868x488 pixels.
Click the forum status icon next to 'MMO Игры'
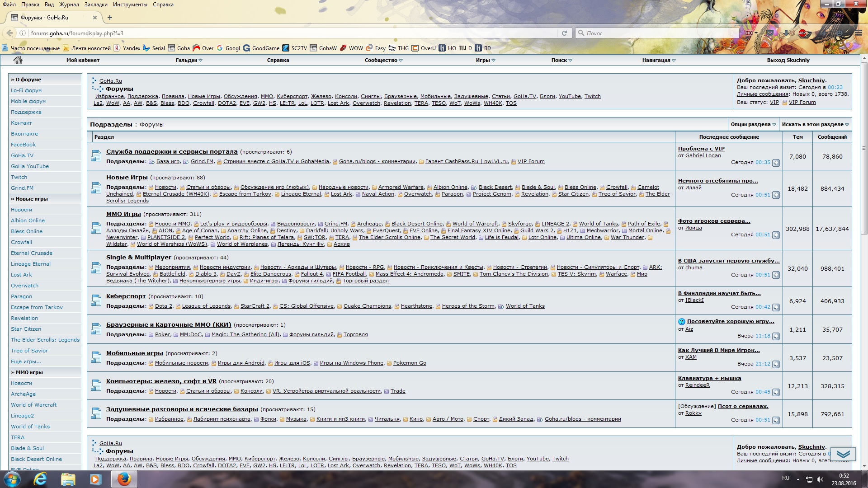[96, 229]
